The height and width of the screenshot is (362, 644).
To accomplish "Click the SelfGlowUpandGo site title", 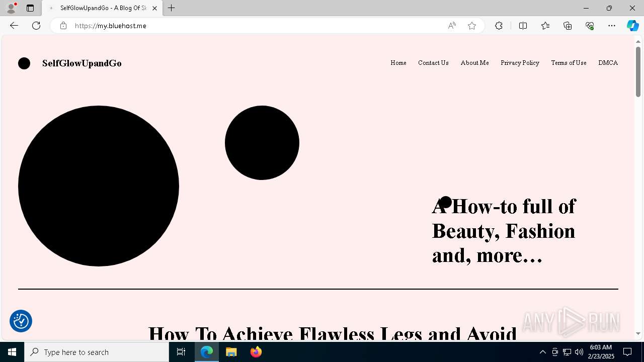I will point(82,63).
